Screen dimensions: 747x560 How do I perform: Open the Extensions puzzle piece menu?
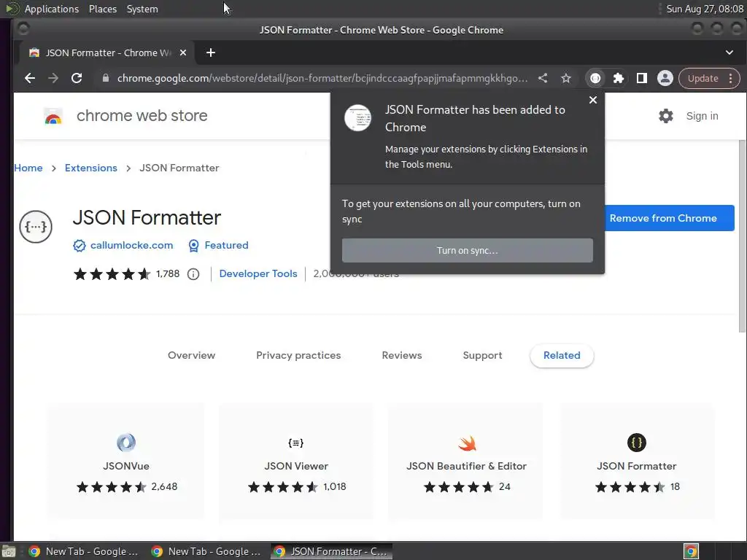pyautogui.click(x=619, y=78)
